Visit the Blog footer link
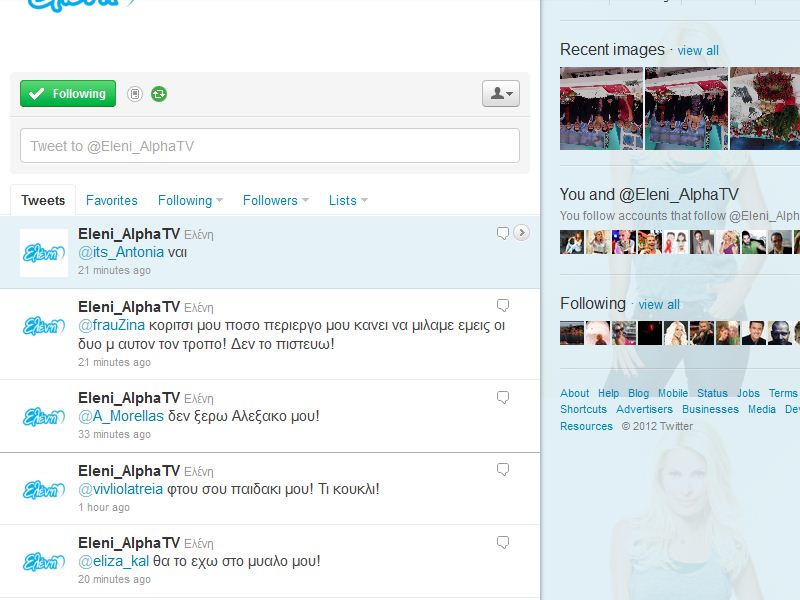Screen dimensions: 800x600 click(x=638, y=393)
